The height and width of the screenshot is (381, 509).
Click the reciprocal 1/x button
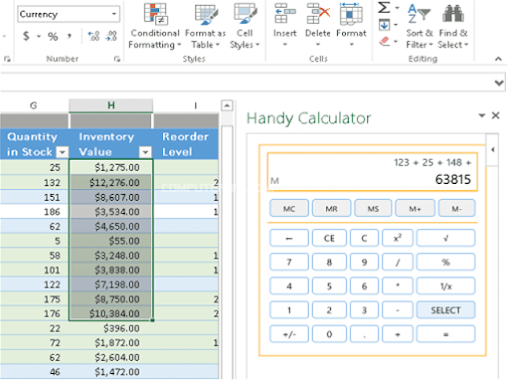[x=446, y=286]
